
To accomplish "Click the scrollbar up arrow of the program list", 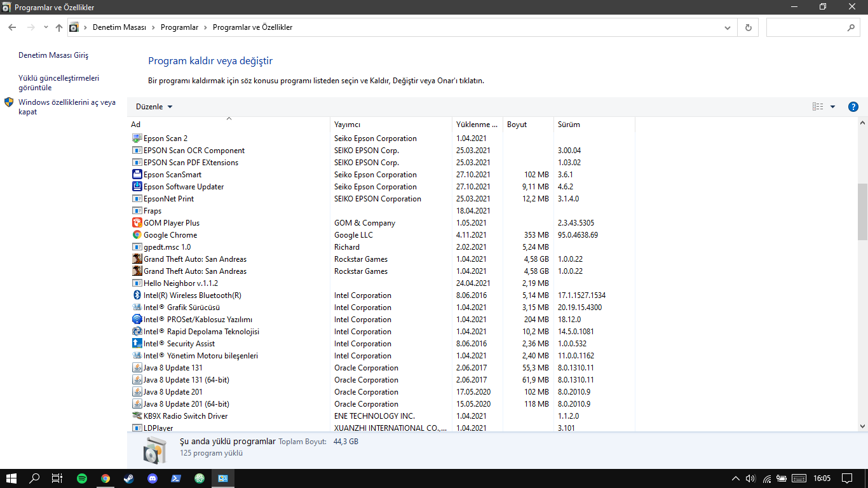I will pyautogui.click(x=862, y=123).
